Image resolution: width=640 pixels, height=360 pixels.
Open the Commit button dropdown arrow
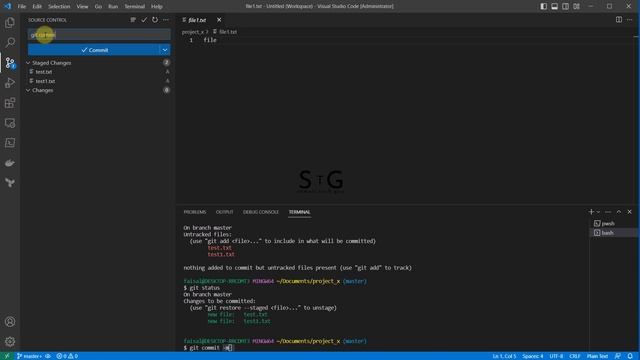tap(164, 50)
